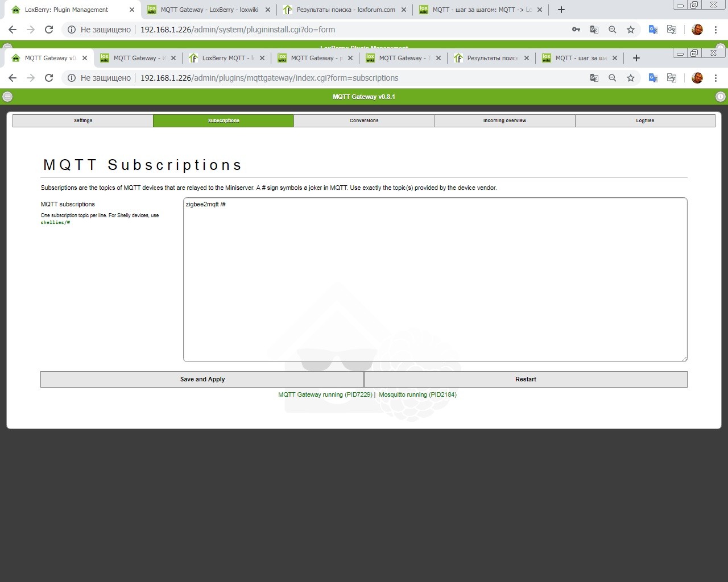
Task: Open the grey translator extension in the back window
Action: pos(672,30)
